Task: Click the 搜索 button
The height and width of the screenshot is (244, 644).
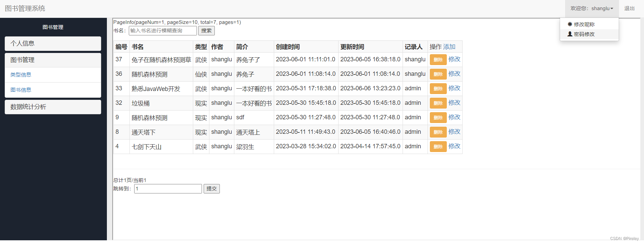Action: coord(206,31)
